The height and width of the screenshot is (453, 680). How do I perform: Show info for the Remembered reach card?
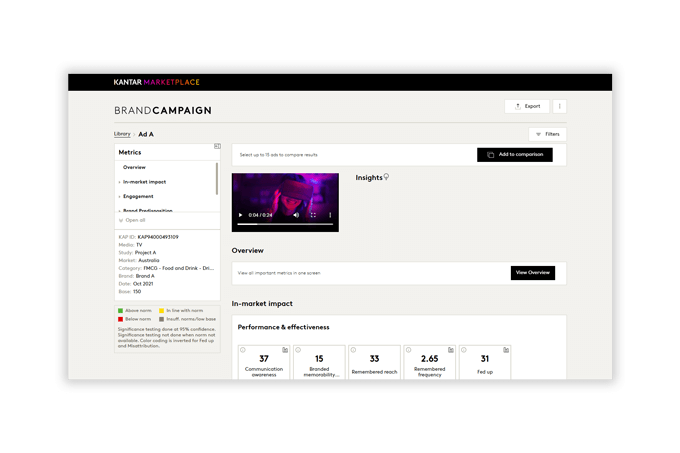pyautogui.click(x=353, y=350)
